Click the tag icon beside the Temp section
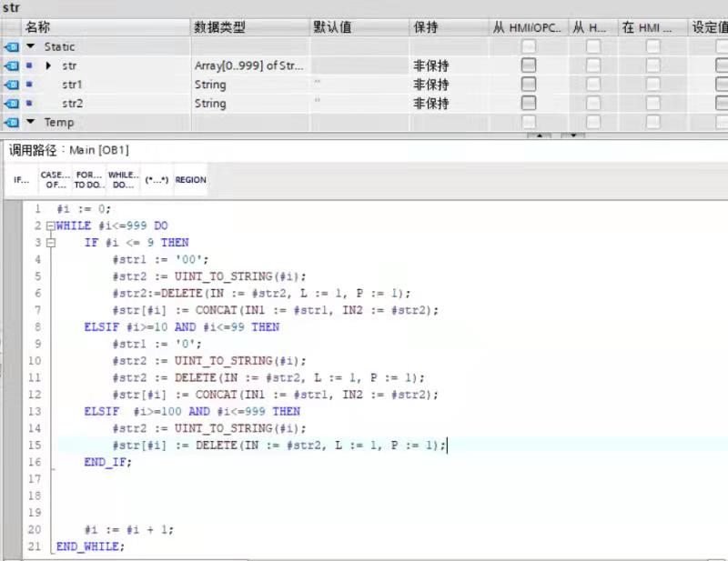728x561 pixels. [12, 123]
